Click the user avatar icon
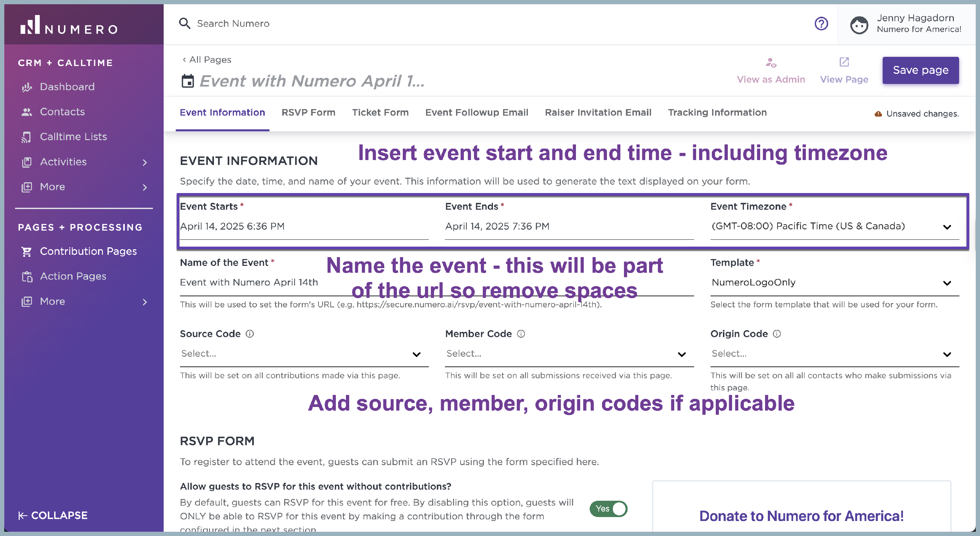980x536 pixels. [859, 25]
